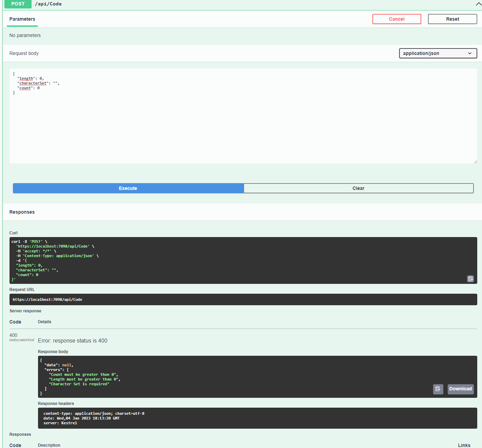Image resolution: width=482 pixels, height=448 pixels.
Task: Execute the API request
Action: (x=128, y=188)
